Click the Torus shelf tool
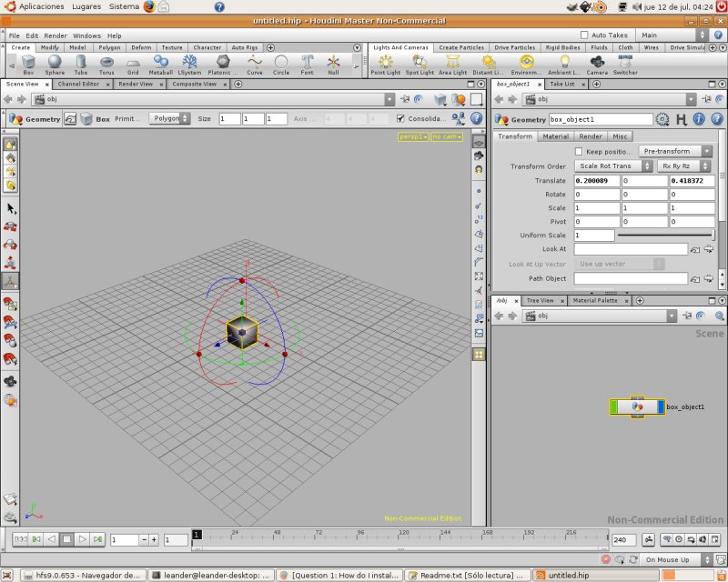The height and width of the screenshot is (582, 728). [106, 65]
